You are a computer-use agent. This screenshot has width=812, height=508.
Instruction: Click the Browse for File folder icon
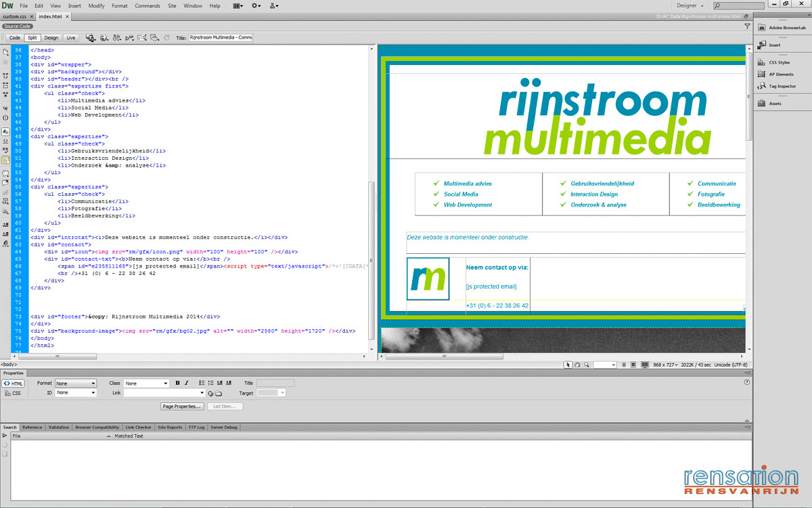[219, 393]
